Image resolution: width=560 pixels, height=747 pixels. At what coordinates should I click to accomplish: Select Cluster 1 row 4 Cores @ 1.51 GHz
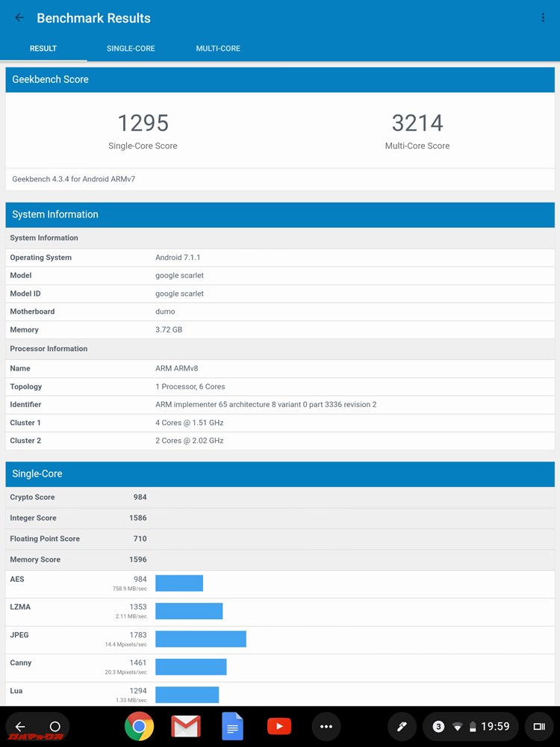tap(280, 423)
